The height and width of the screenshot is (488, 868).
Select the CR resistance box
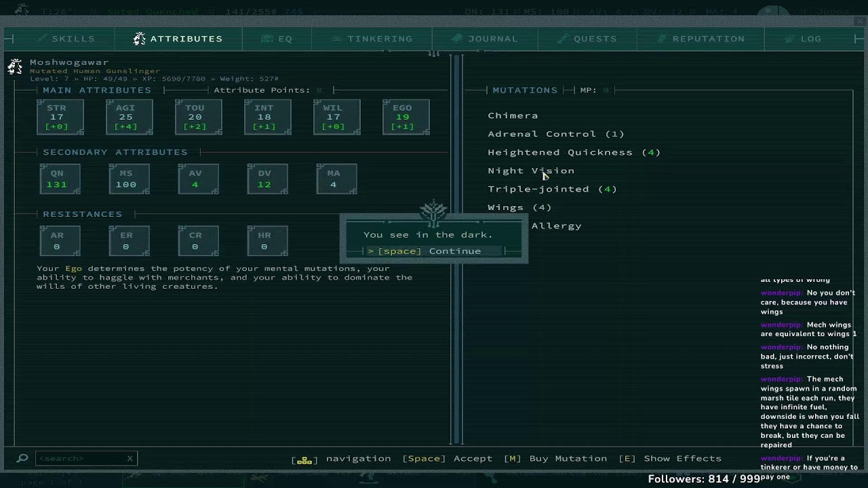[x=199, y=241]
